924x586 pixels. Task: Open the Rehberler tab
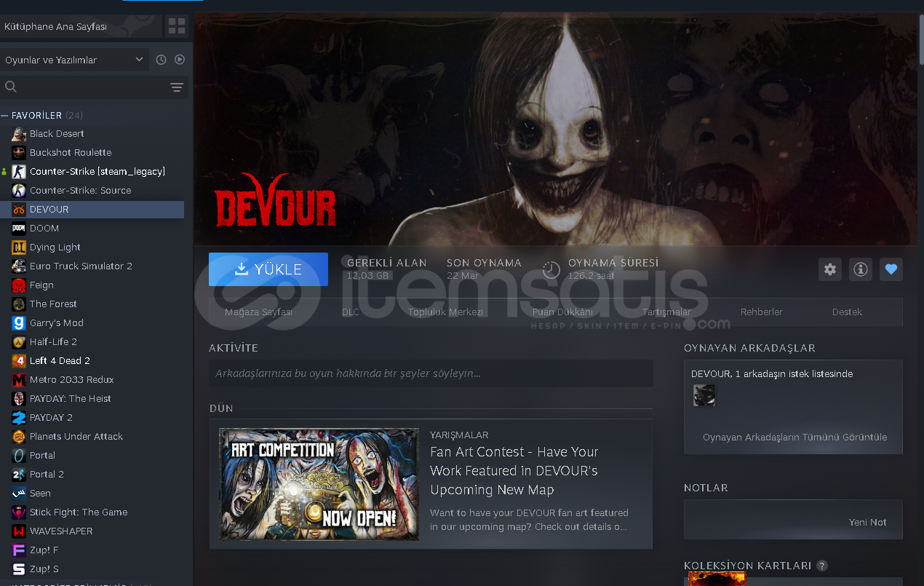pos(762,312)
